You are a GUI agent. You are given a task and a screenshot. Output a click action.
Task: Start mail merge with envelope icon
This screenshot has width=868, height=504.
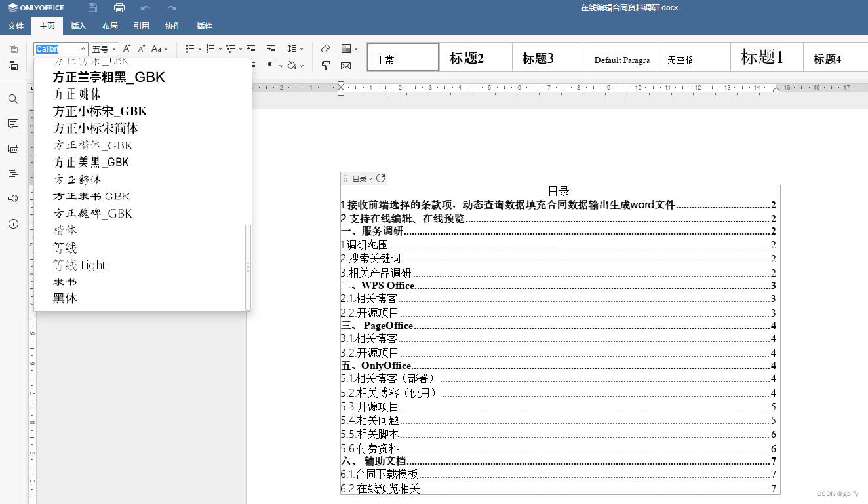[x=346, y=66]
